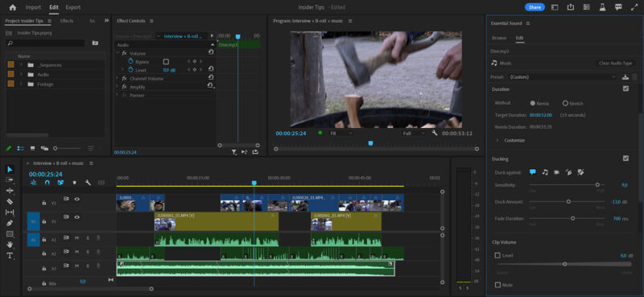Screen dimensions: 644x297
Task: Adjust the Duck Amount slider
Action: coord(568,202)
